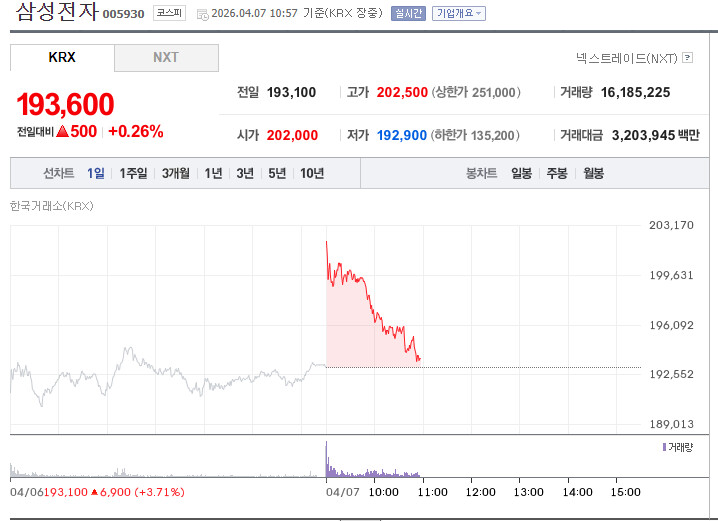Select the 10년 line chart period
The width and height of the screenshot is (718, 521).
(312, 173)
